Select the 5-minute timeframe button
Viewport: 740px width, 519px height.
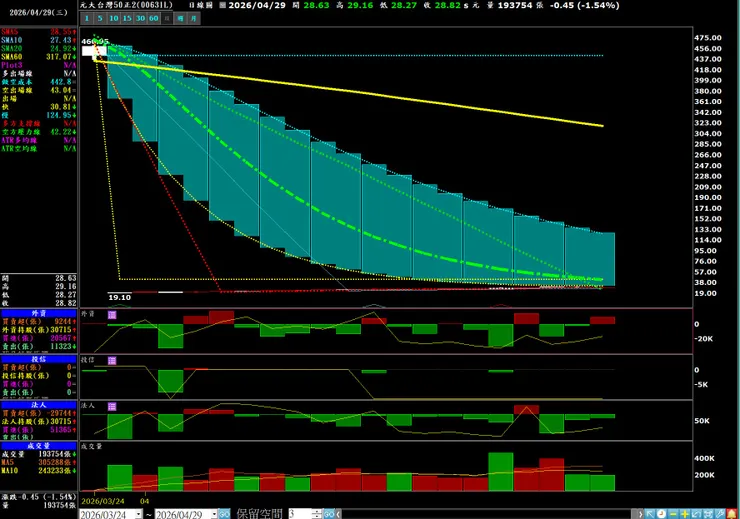coord(100,18)
